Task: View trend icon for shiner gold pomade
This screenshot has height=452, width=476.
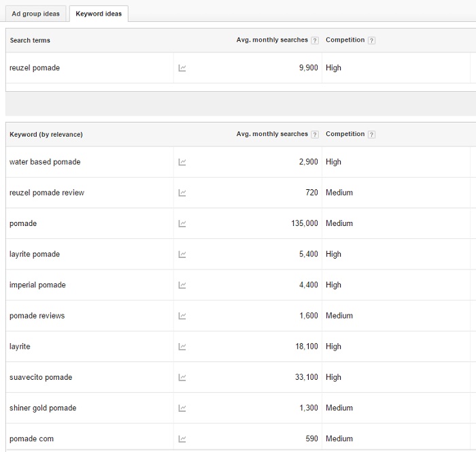Action: [x=182, y=408]
